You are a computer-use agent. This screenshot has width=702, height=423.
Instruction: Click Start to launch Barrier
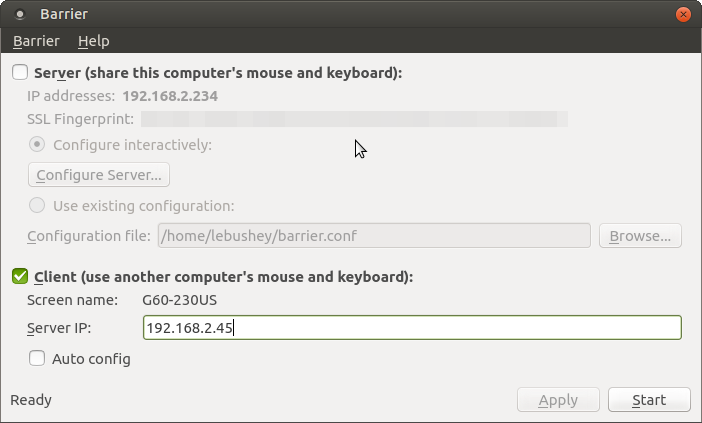point(649,400)
